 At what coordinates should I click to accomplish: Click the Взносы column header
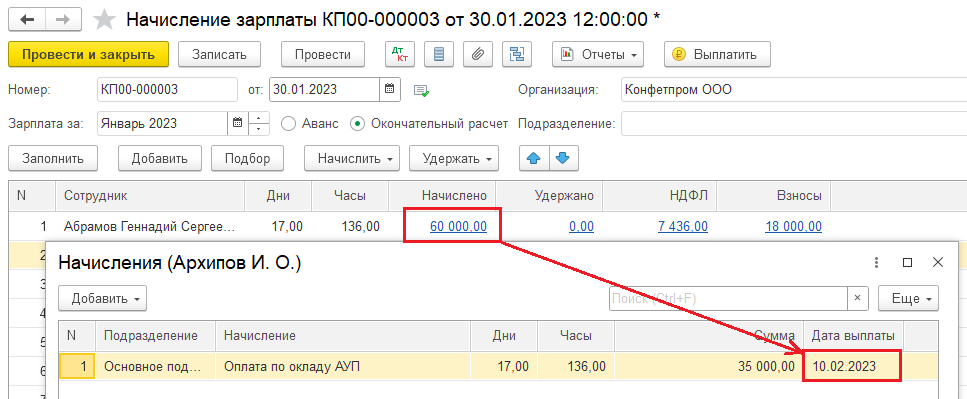tap(773, 196)
